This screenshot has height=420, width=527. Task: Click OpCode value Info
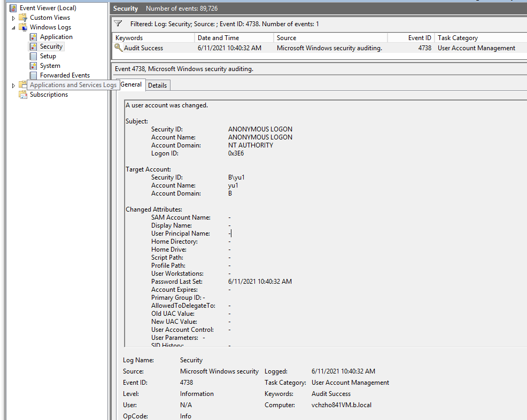[x=185, y=416]
